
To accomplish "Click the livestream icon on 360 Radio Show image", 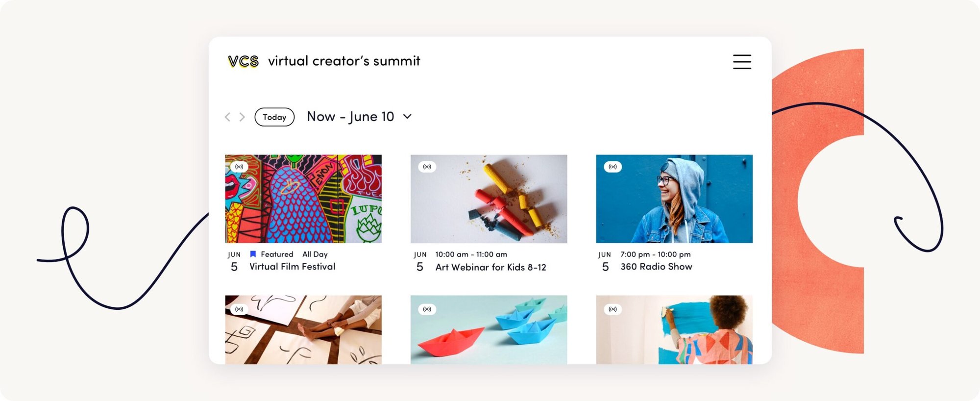I will 613,166.
